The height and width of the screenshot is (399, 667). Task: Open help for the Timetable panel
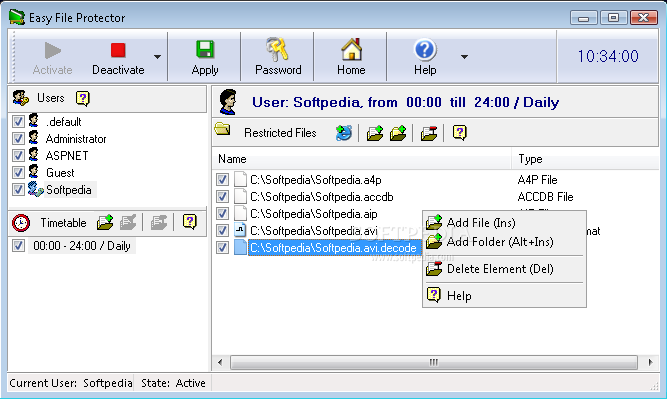coord(189,222)
